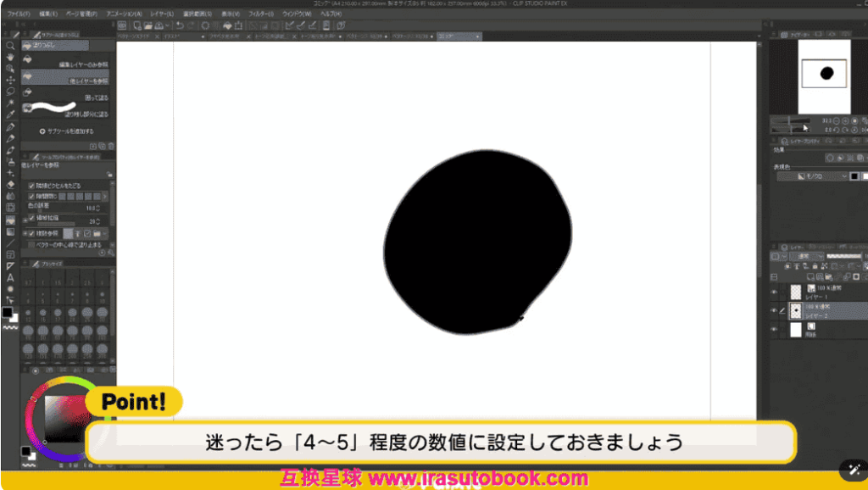Hide レイヤー 1 using its eye icon
This screenshot has height=490, width=868.
774,292
